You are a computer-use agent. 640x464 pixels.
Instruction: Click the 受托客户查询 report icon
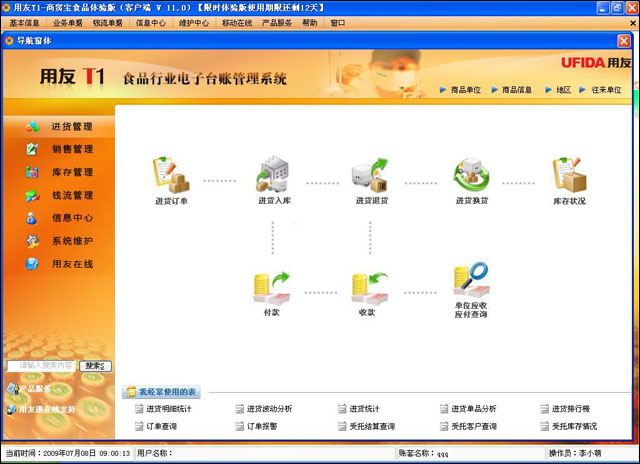pos(444,426)
